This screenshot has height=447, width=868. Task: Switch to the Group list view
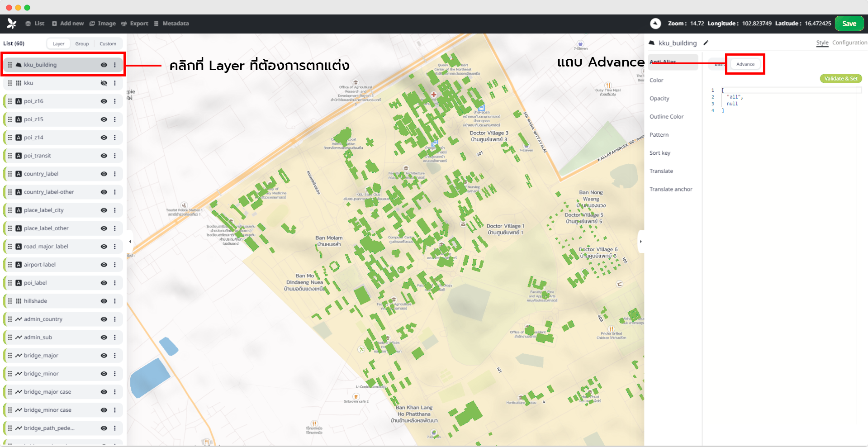coord(82,44)
